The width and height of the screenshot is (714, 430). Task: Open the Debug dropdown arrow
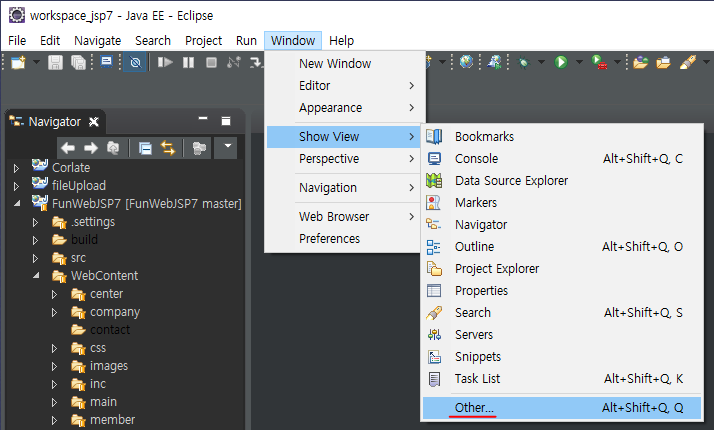click(x=541, y=61)
